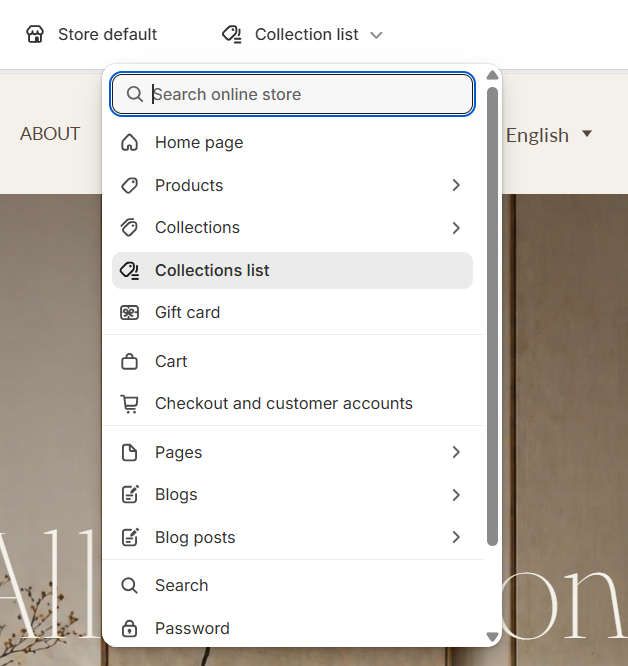Click the Blog posts edit-note icon
This screenshot has height=666, width=628.
[130, 537]
